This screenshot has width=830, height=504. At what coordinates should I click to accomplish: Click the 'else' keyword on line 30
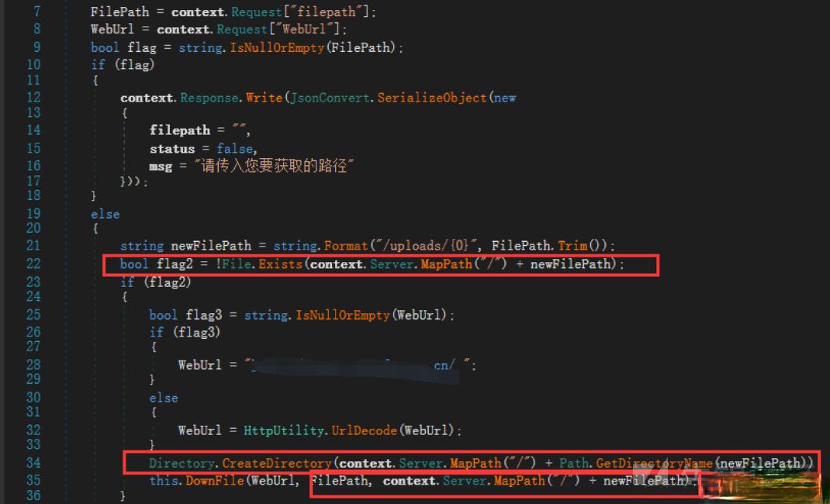pos(164,398)
